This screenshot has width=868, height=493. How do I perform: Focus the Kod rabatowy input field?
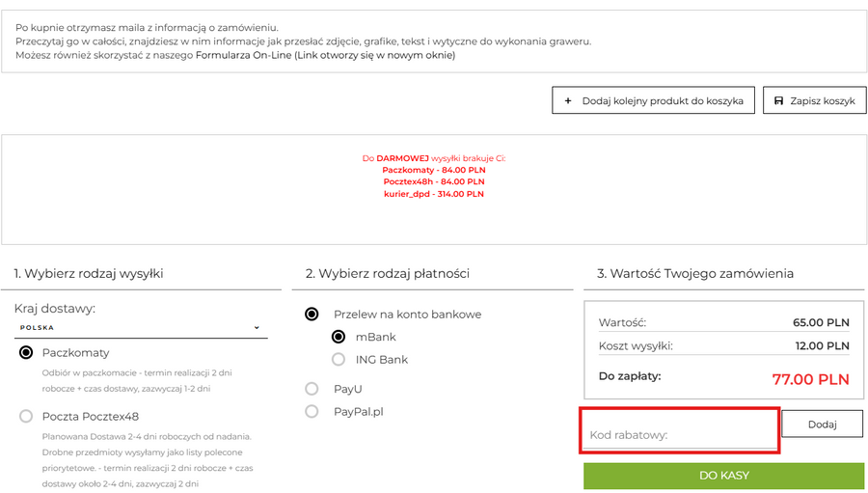[679, 433]
